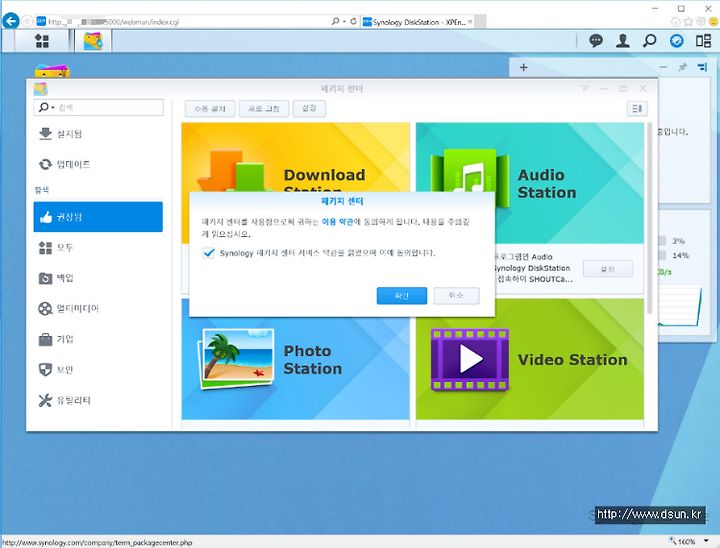The width and height of the screenshot is (720, 548).
Task: Add a widget with the plus icon
Action: point(523,68)
